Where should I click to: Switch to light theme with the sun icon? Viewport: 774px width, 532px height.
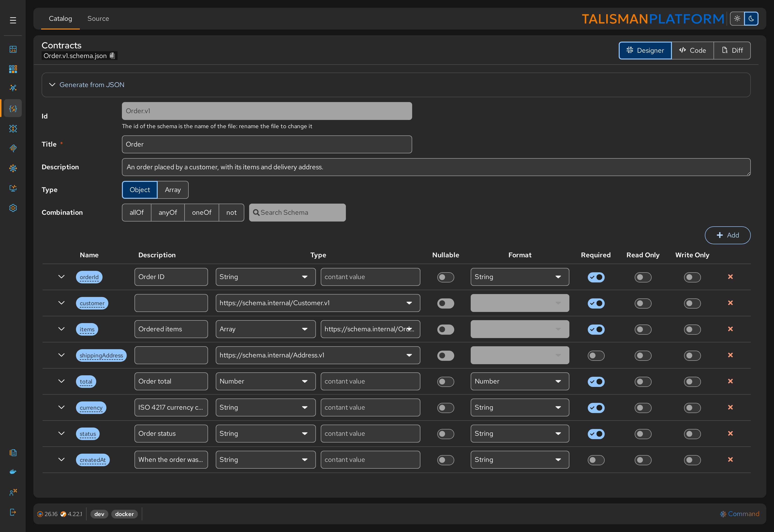[x=737, y=19]
